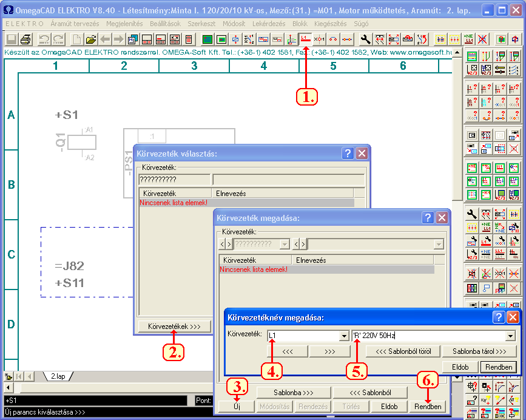Click the vertical scrollbar up arrow of drawing area
Image resolution: width=526 pixels, height=420 pixels.
coord(457,53)
